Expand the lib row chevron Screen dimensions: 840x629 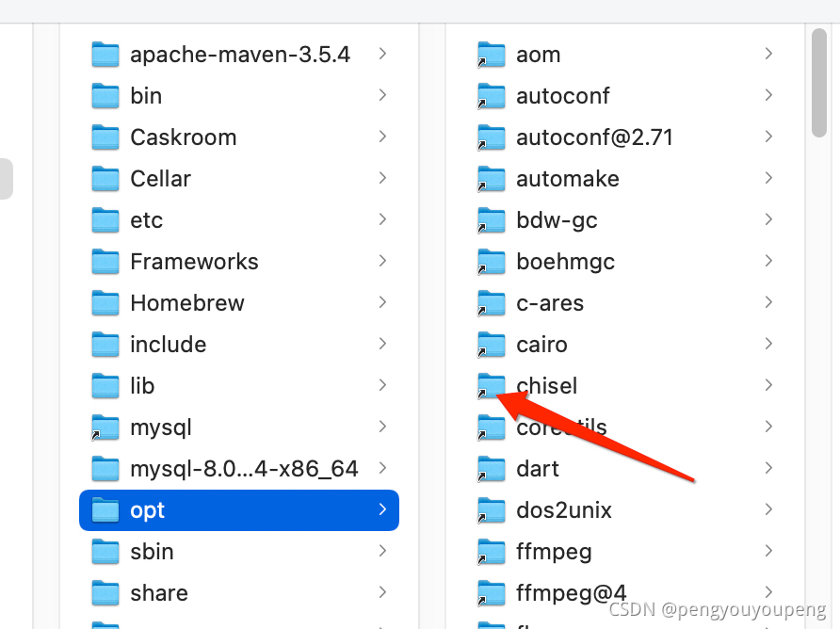tap(382, 385)
